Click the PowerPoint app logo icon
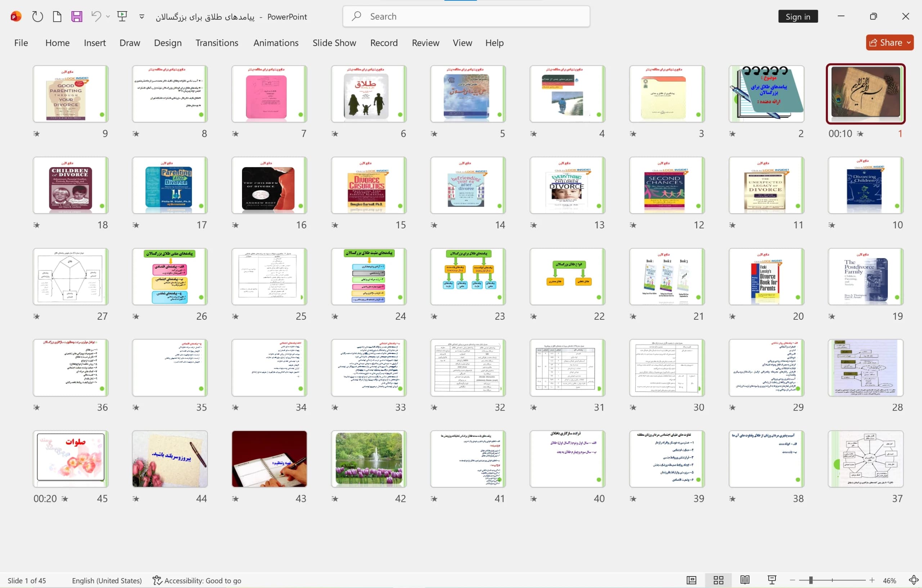Viewport: 922px width, 588px height. tap(16, 17)
